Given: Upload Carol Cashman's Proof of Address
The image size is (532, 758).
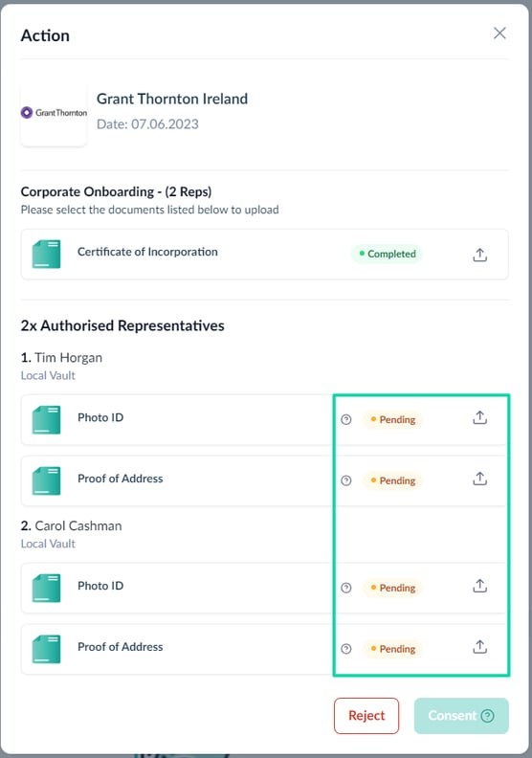Looking at the screenshot, I should (x=479, y=647).
